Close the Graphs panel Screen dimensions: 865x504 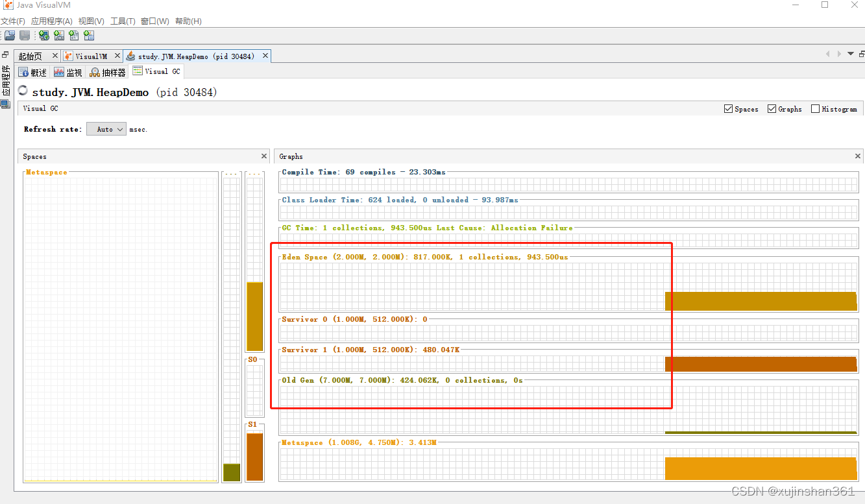click(858, 156)
